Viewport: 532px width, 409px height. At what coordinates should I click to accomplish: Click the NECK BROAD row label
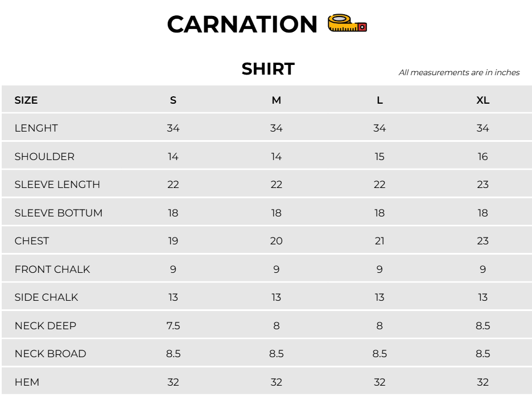(x=51, y=354)
